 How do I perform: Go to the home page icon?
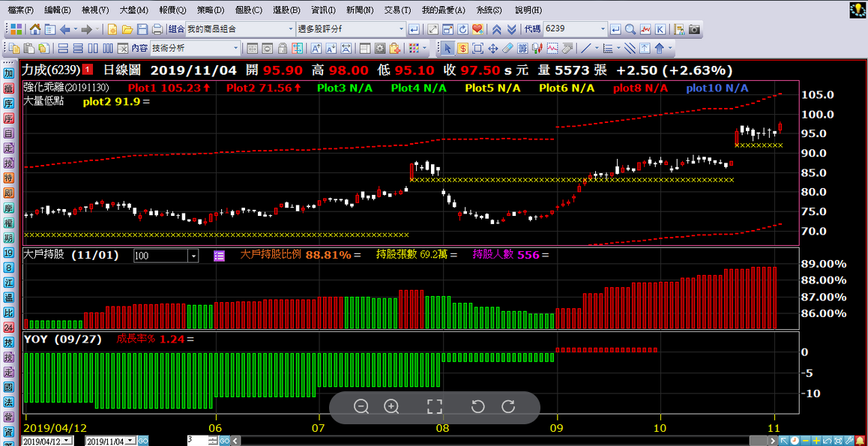tap(35, 29)
